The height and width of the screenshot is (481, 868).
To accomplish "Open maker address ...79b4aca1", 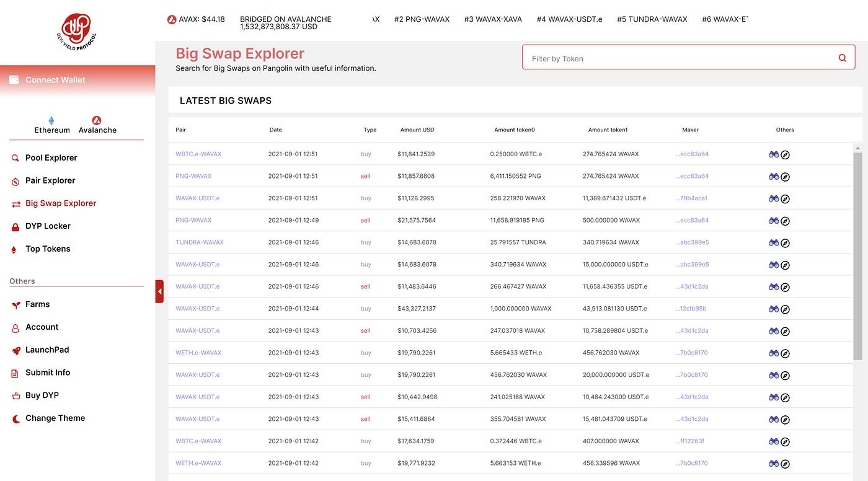I will pos(691,198).
